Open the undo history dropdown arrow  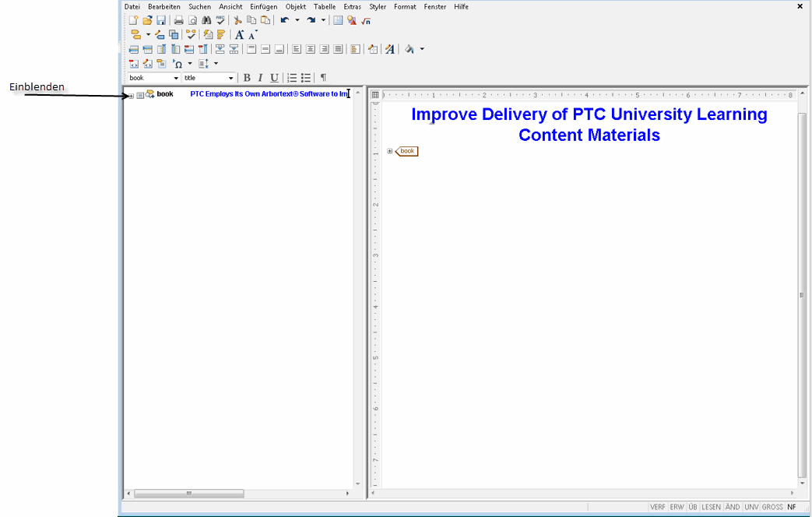click(x=297, y=21)
